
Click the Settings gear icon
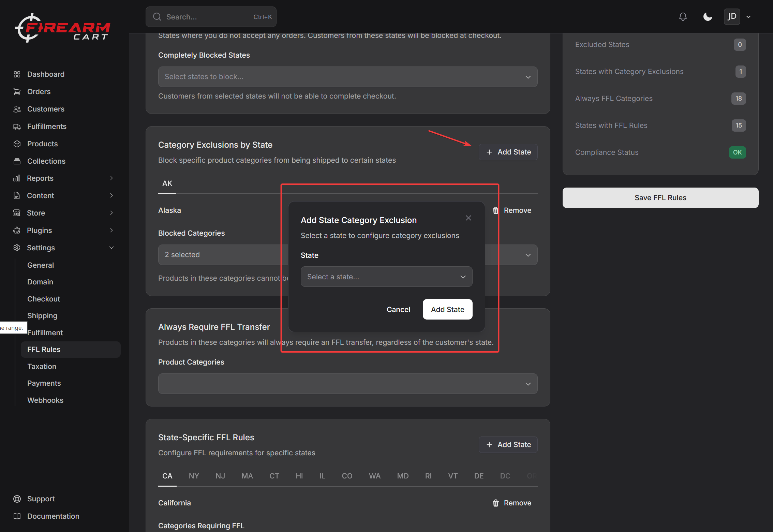[17, 248]
